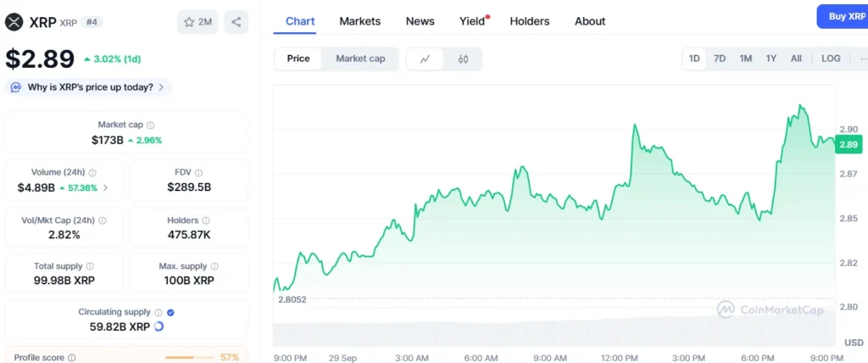The image size is (868, 363).
Task: Click the share icon next to 2M
Action: 236,22
